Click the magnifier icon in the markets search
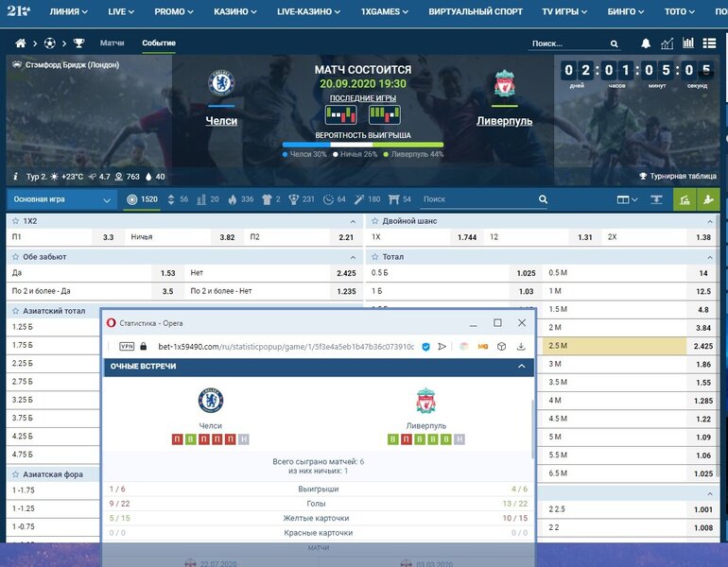Viewport: 728px width, 567px height. pos(543,199)
